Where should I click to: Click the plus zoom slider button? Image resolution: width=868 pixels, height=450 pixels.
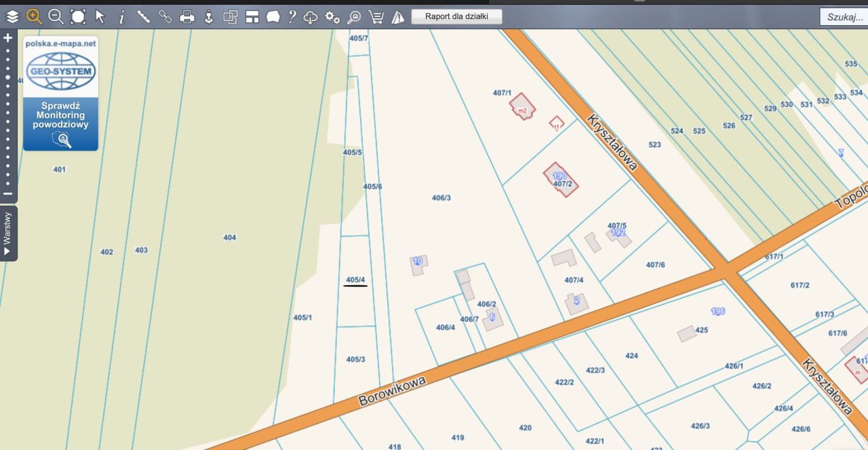click(x=8, y=38)
